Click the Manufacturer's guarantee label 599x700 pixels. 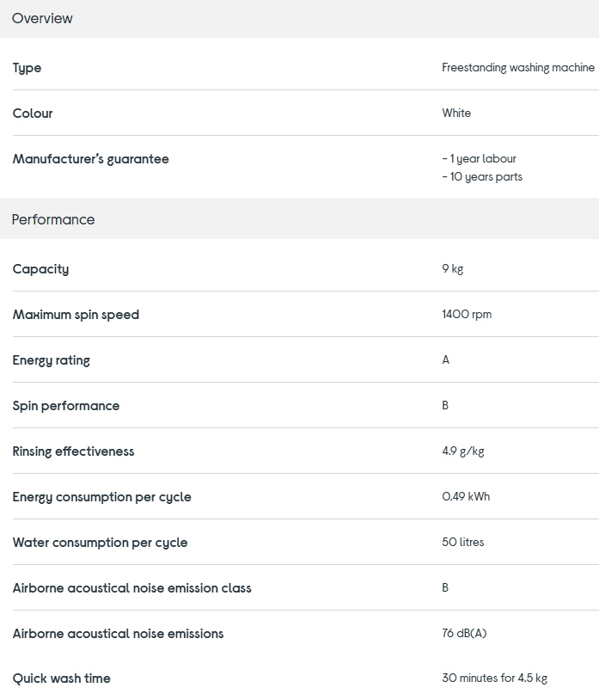pyautogui.click(x=90, y=159)
